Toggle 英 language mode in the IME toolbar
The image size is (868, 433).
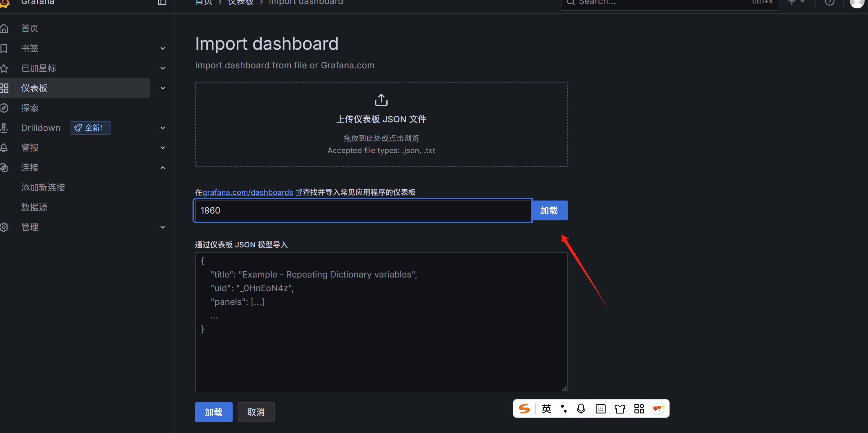(x=546, y=408)
